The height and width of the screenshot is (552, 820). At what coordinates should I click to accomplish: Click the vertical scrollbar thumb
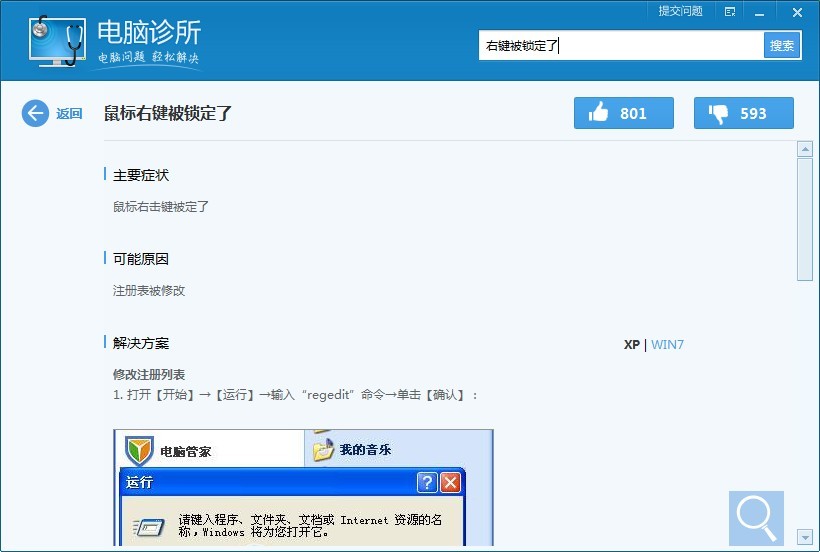(804, 220)
